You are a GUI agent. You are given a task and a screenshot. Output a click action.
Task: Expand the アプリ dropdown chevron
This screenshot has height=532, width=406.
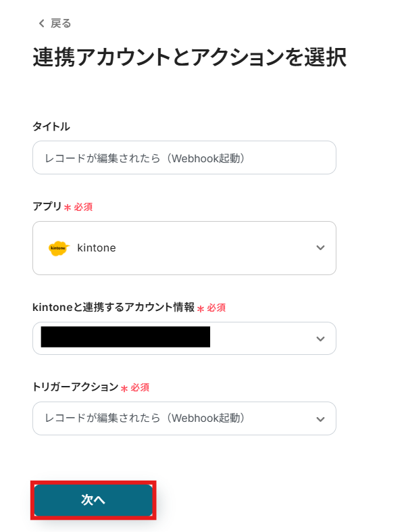[x=320, y=248]
